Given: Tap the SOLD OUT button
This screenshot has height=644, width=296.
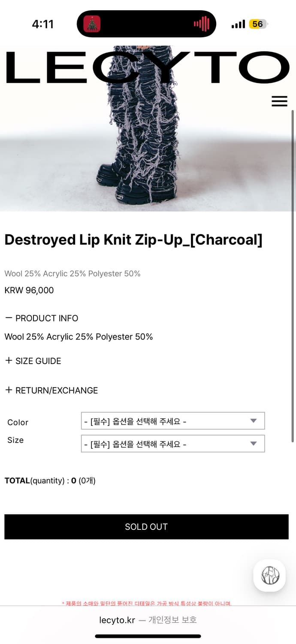Looking at the screenshot, I should pos(146,527).
